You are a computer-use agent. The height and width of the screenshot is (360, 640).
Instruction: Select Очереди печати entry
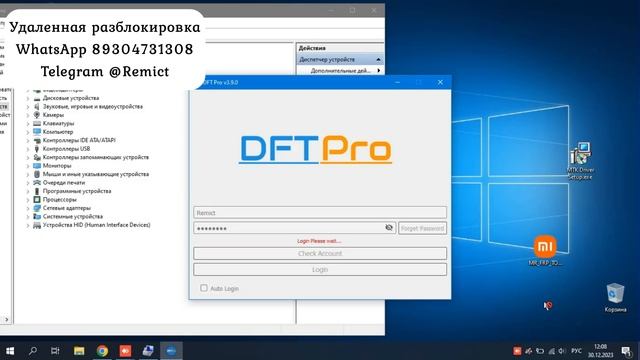click(64, 182)
